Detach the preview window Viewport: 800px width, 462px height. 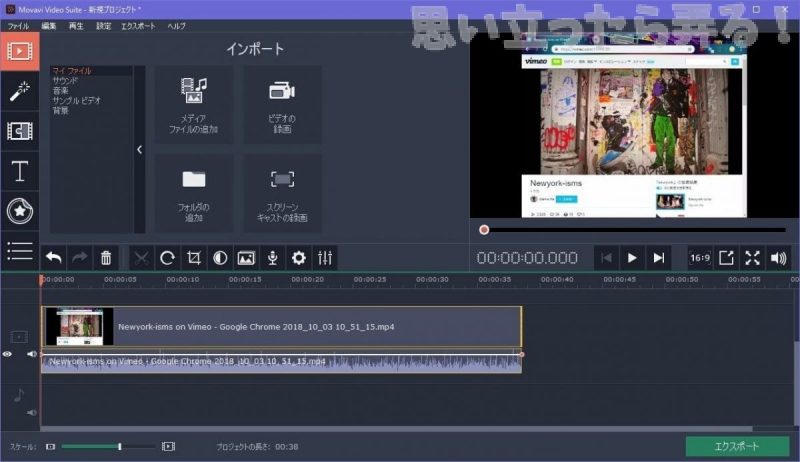click(x=726, y=258)
